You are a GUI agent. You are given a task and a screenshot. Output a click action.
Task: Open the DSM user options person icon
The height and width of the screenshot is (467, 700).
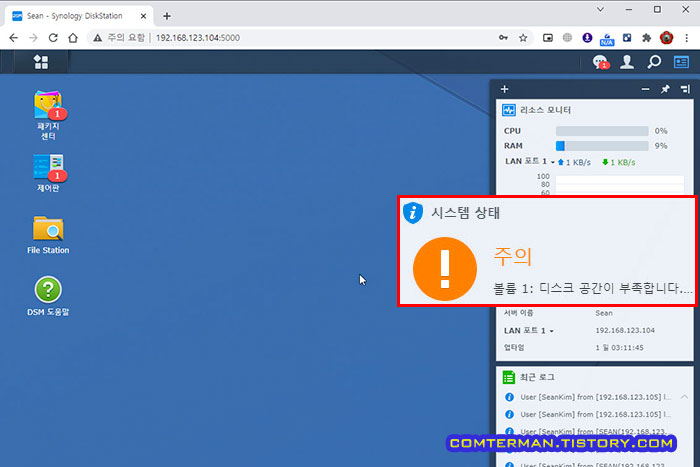[627, 62]
